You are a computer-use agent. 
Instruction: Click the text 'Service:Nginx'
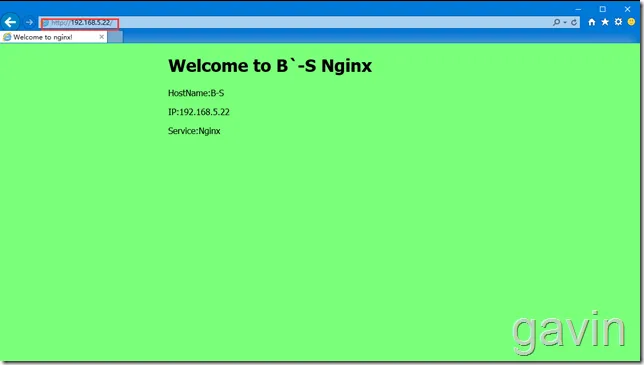[194, 131]
